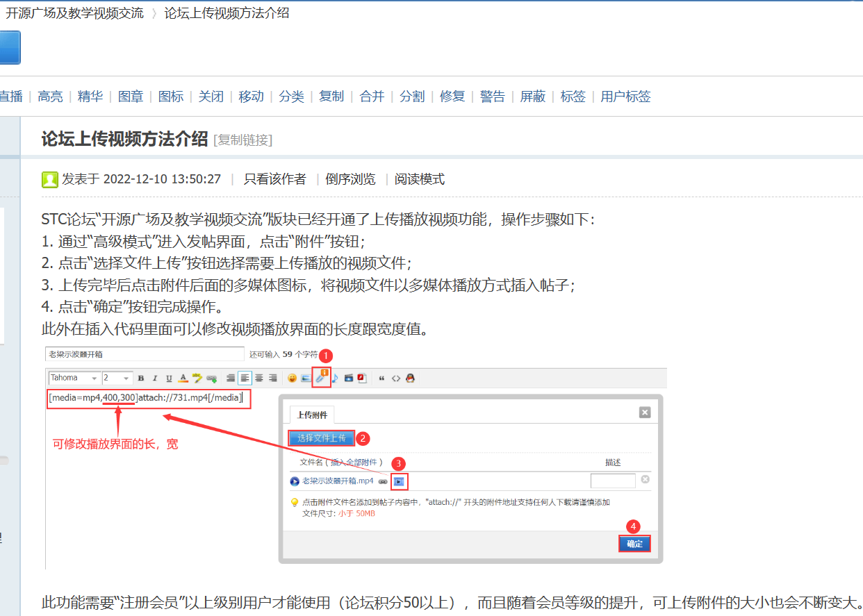The width and height of the screenshot is (863, 616).
Task: Select the 直播 moderation option
Action: coord(11,97)
